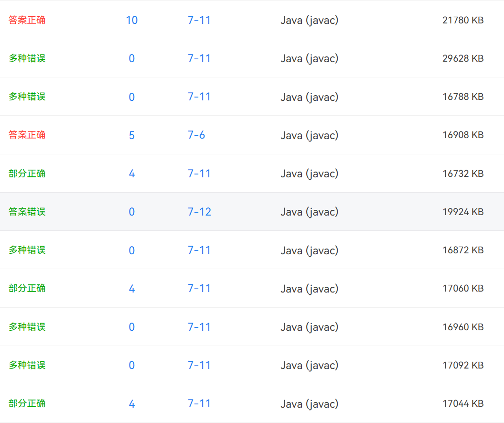
Task: Click 答案正确 status in the 16908 KB row
Action: click(27, 135)
